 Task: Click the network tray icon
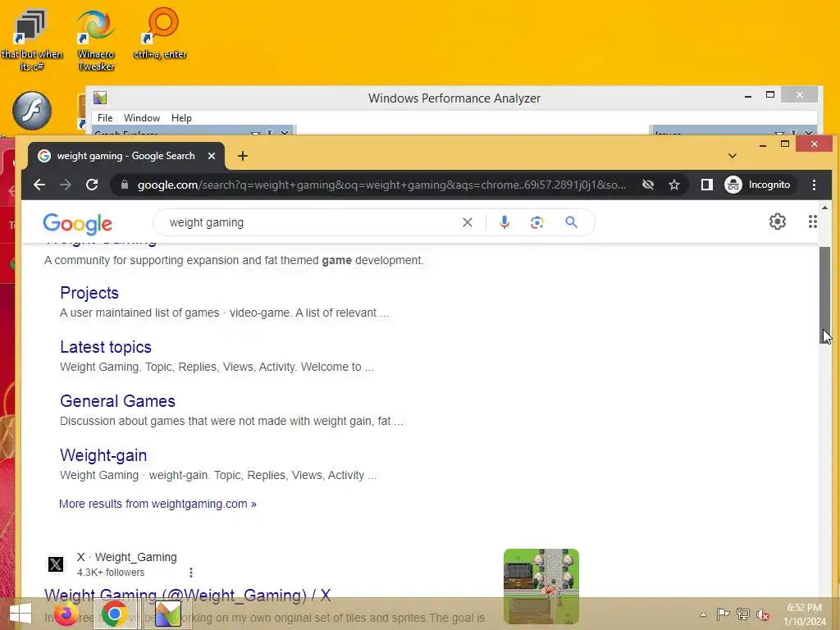click(x=743, y=614)
